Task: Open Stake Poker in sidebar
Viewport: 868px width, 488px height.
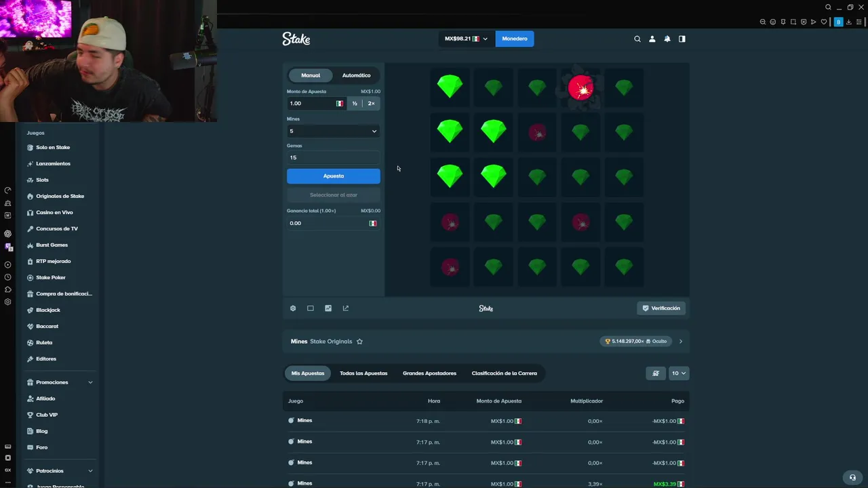Action: 51,277
